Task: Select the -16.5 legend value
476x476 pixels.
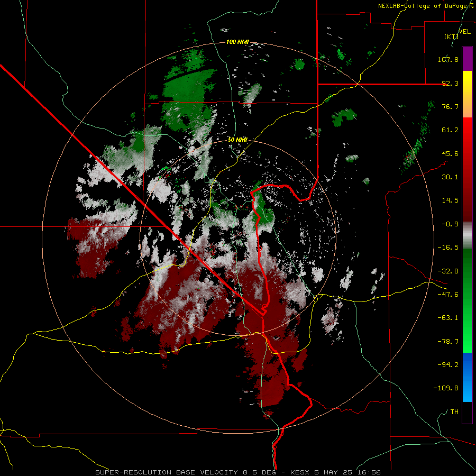Action: [448, 248]
